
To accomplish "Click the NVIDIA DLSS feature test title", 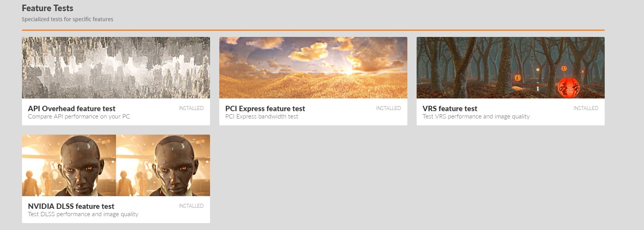I will pos(71,206).
